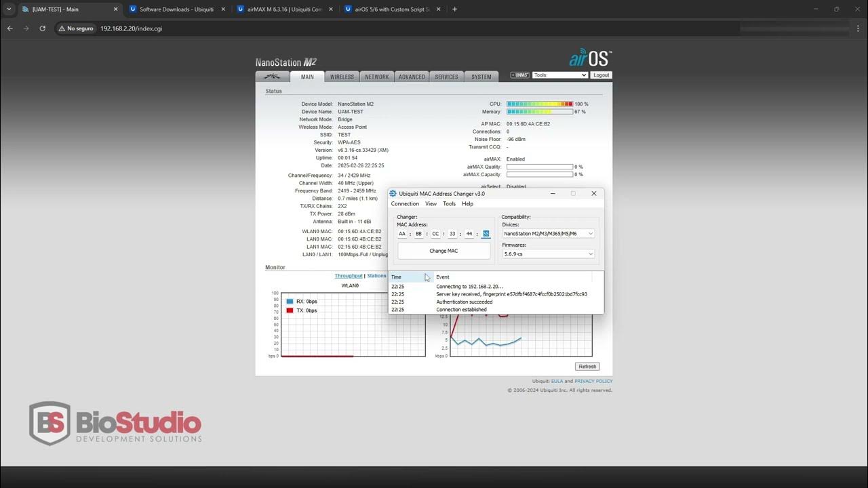Open the SERVICES tab in airOS
The width and height of the screenshot is (868, 488).
(x=446, y=77)
